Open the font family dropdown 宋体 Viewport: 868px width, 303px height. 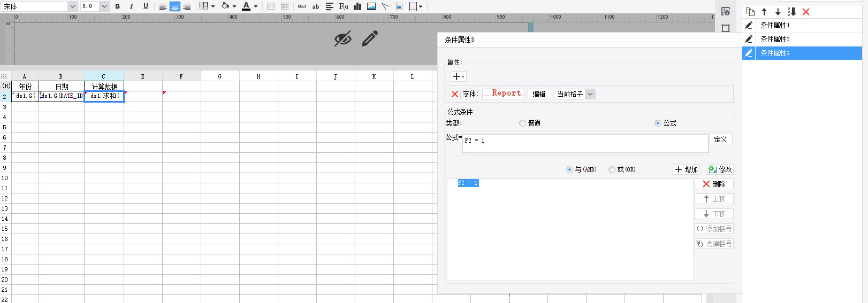tap(72, 6)
